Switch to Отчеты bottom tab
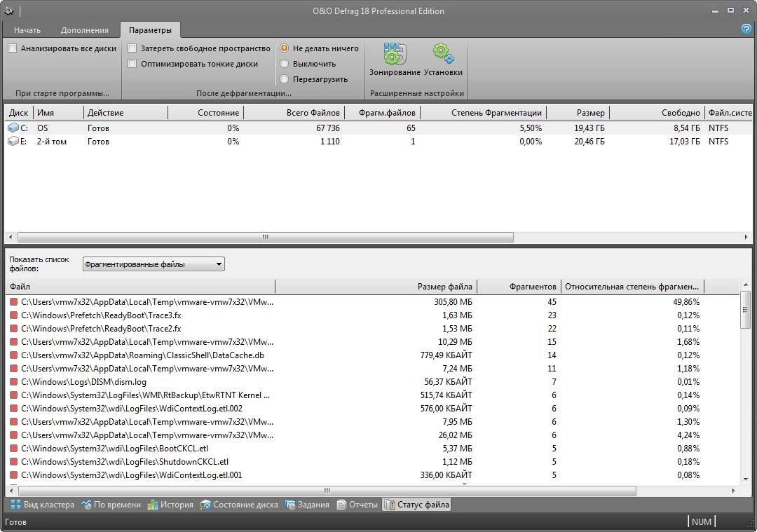 pos(357,505)
